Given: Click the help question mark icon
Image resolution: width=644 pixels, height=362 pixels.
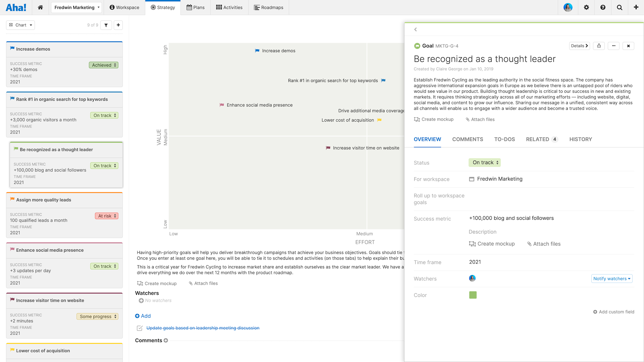Looking at the screenshot, I should pos(603,7).
